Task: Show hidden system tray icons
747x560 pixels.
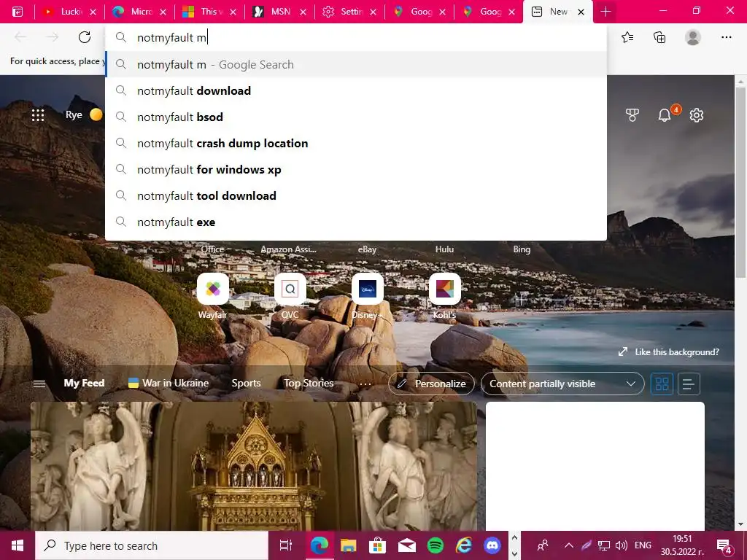Action: pyautogui.click(x=569, y=545)
